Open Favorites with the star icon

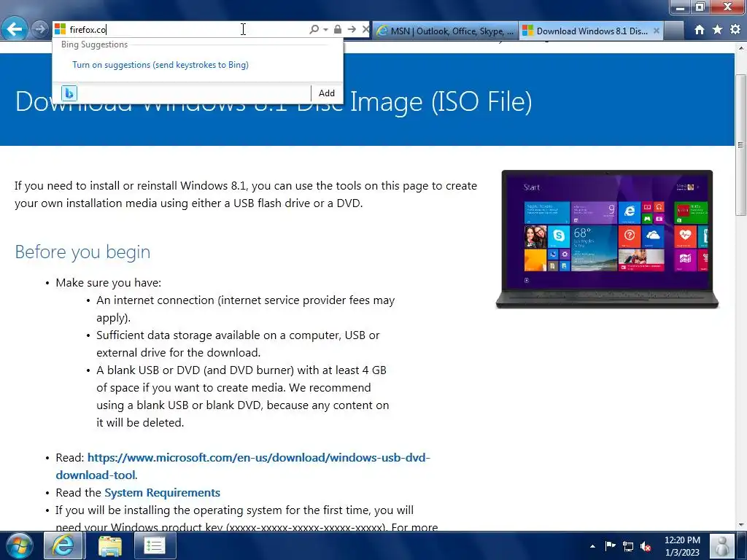[717, 30]
